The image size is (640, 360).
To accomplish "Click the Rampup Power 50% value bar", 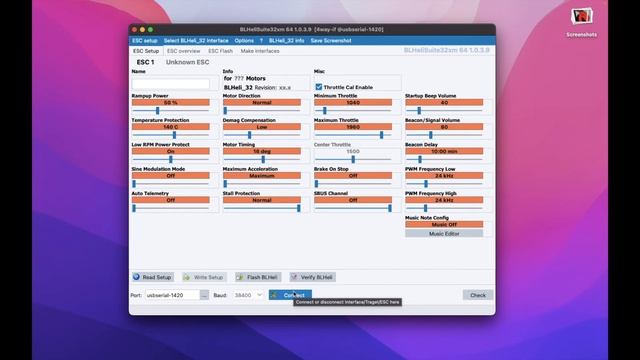I will (x=171, y=102).
